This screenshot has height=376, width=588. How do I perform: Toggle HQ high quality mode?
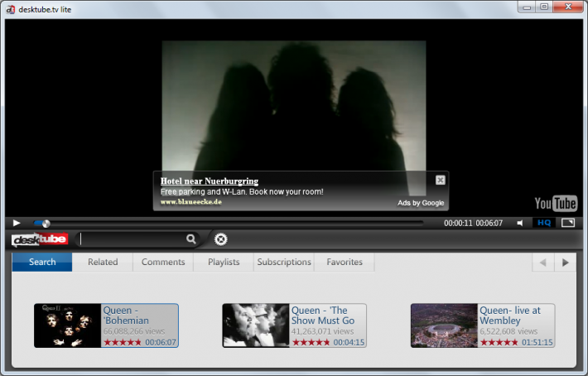click(544, 223)
